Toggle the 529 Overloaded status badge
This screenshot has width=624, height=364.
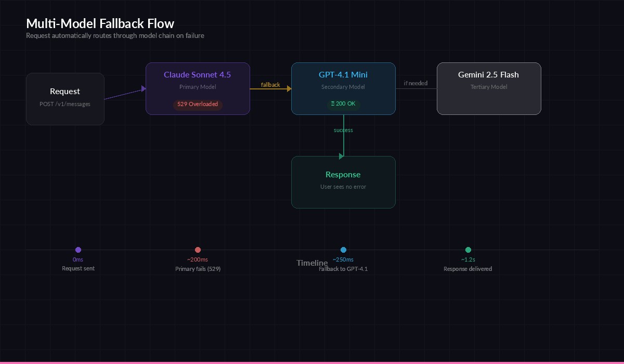198,105
